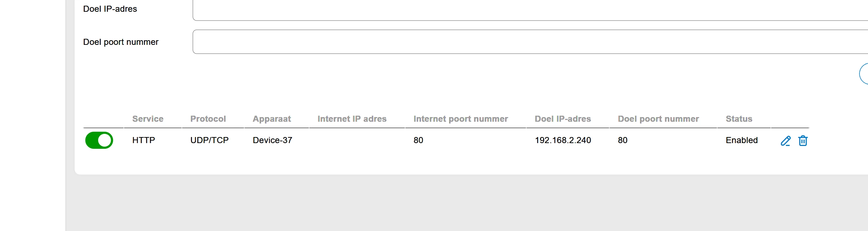The width and height of the screenshot is (868, 231).
Task: Select the Internet IP adres column header
Action: pos(352,119)
